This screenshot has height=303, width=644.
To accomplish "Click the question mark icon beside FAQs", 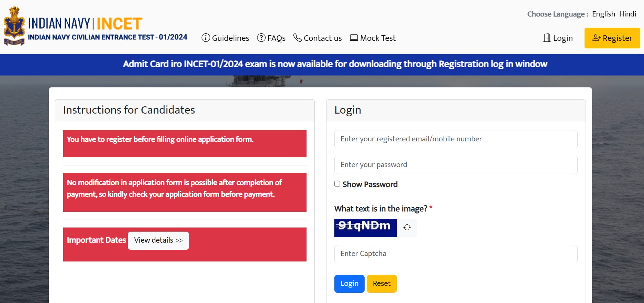I will pos(261,38).
